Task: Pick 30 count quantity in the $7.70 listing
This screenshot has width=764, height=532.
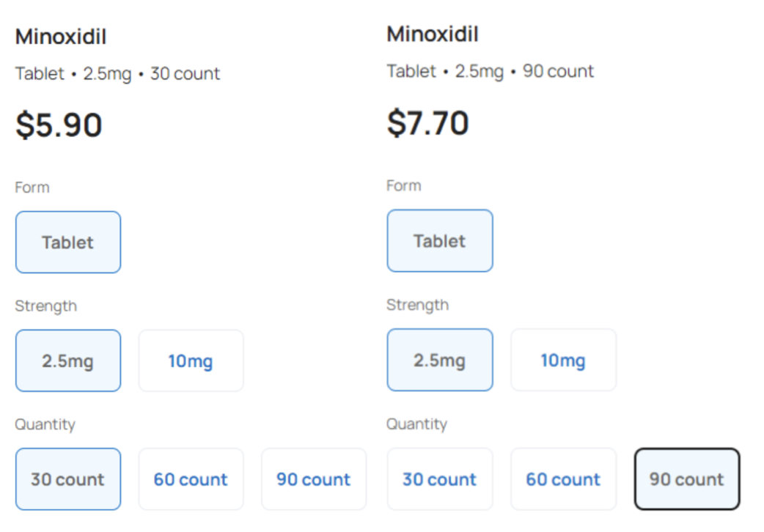Action: point(440,480)
